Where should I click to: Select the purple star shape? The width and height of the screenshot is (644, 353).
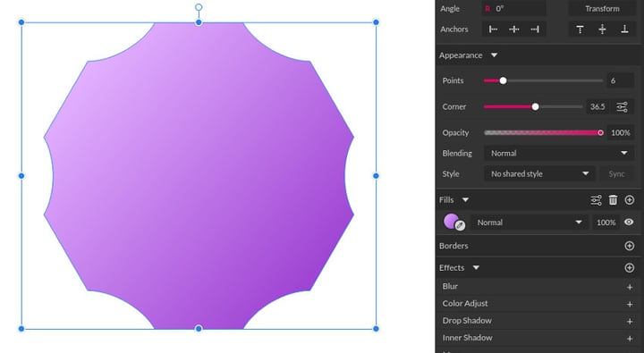click(x=199, y=176)
